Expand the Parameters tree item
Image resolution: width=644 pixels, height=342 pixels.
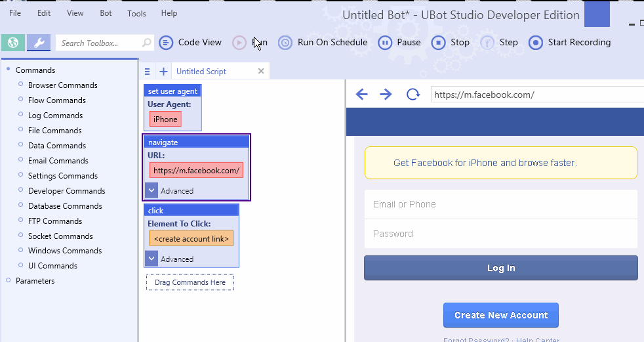pos(9,280)
